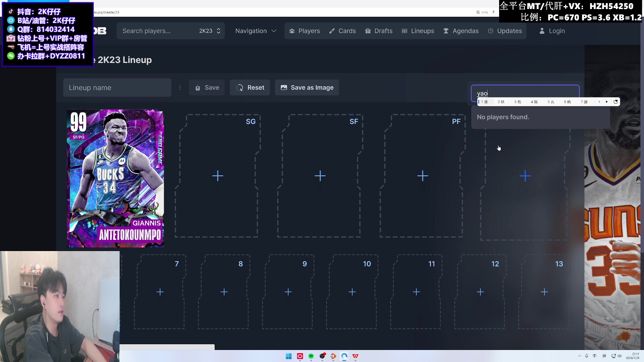Image resolution: width=644 pixels, height=362 pixels.
Task: Add a player to bench slot 8
Action: [224, 292]
